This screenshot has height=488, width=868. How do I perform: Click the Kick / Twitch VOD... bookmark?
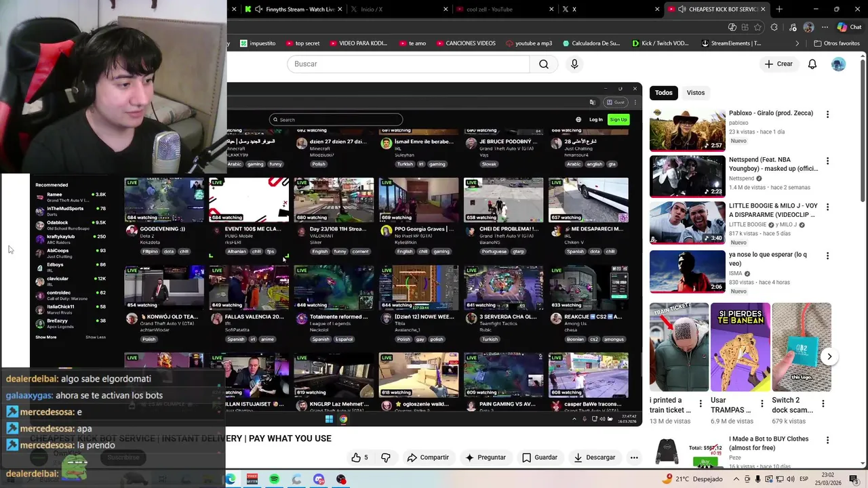(x=660, y=43)
